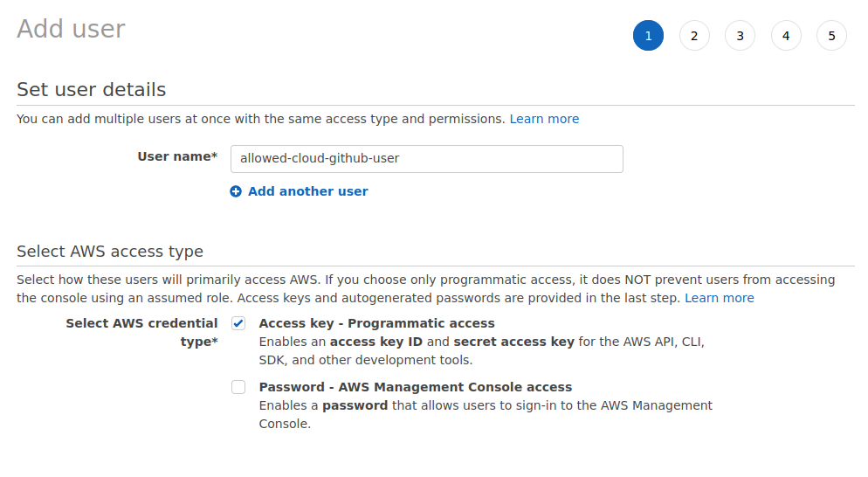Open Learn more link about multiple users
The height and width of the screenshot is (477, 868).
click(544, 119)
